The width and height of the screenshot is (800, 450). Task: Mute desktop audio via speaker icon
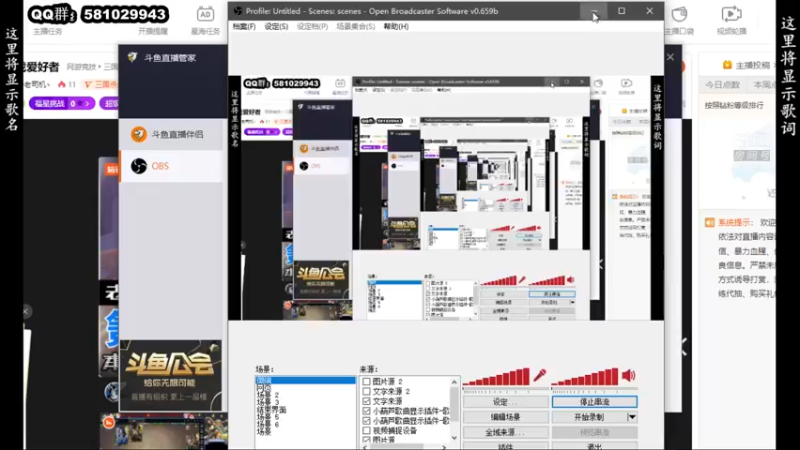point(629,376)
